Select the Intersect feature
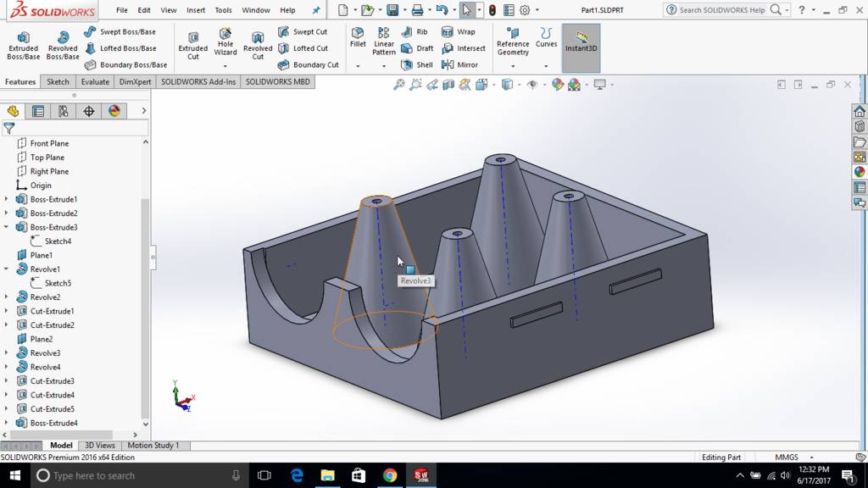The image size is (868, 488). pos(464,48)
